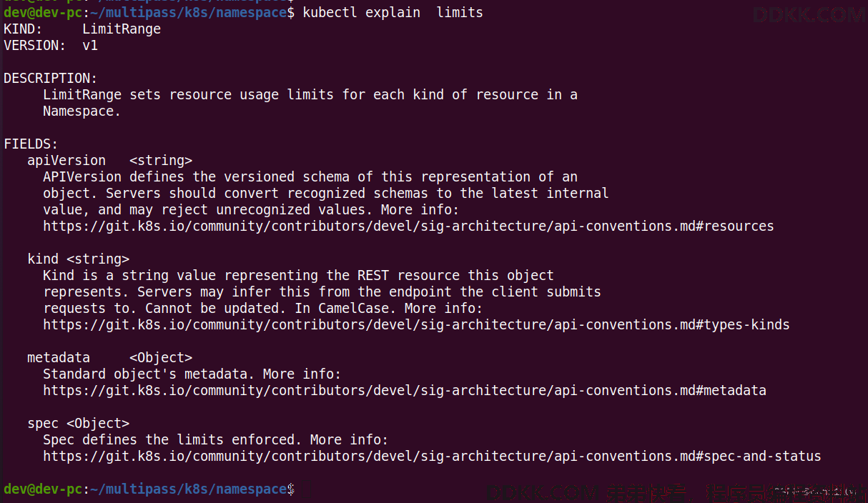
Task: Click the 'spec <Object>' field heading
Action: coord(79,424)
